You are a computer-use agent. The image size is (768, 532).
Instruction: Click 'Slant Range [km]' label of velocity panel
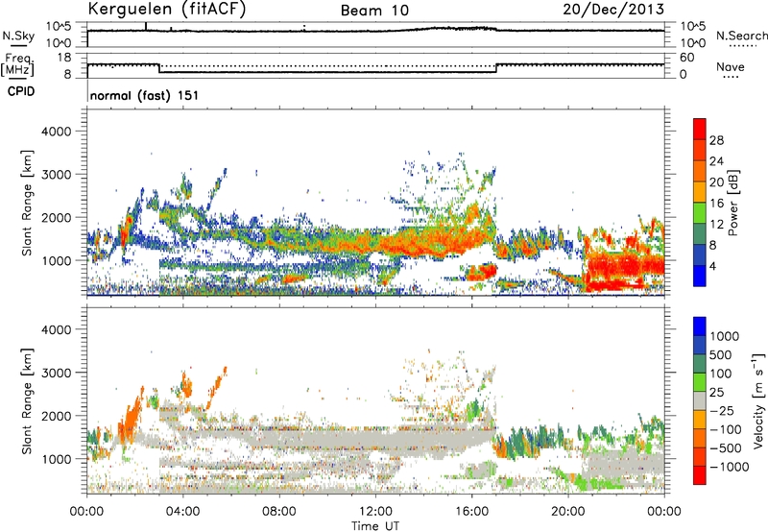click(x=27, y=401)
